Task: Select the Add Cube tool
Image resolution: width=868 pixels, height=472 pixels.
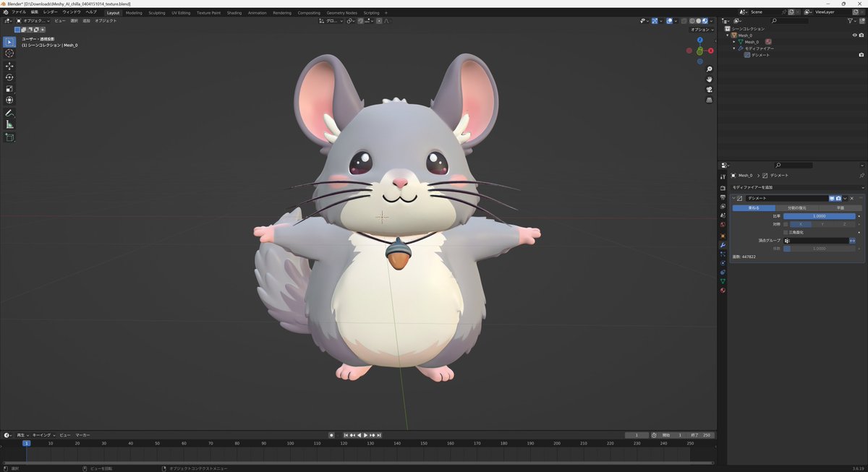Action: [x=9, y=137]
